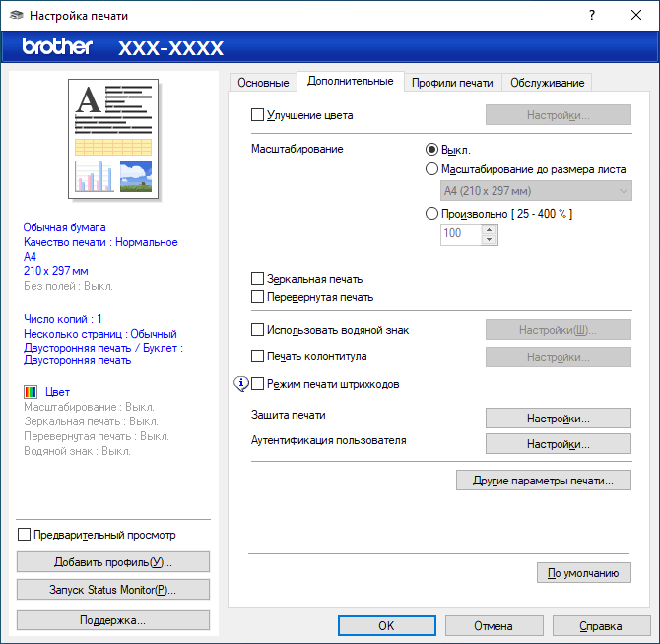Select Произвольно [25 - 400 %] radio
The height and width of the screenshot is (644, 660).
click(431, 214)
